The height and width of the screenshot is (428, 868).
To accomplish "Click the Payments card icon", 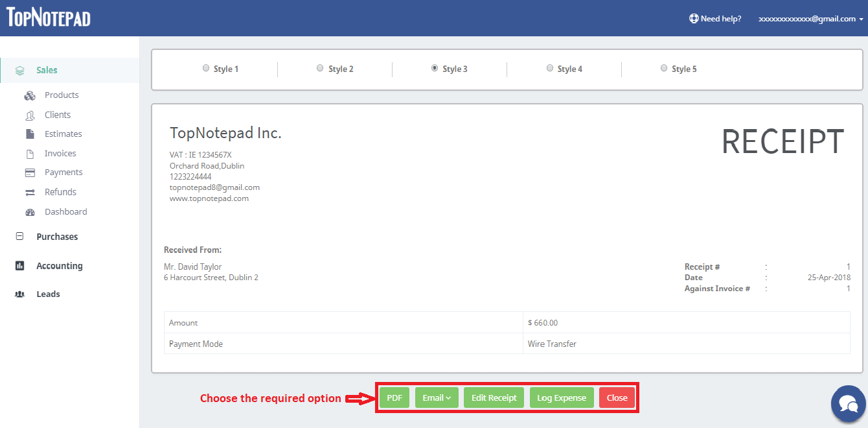I will tap(30, 172).
